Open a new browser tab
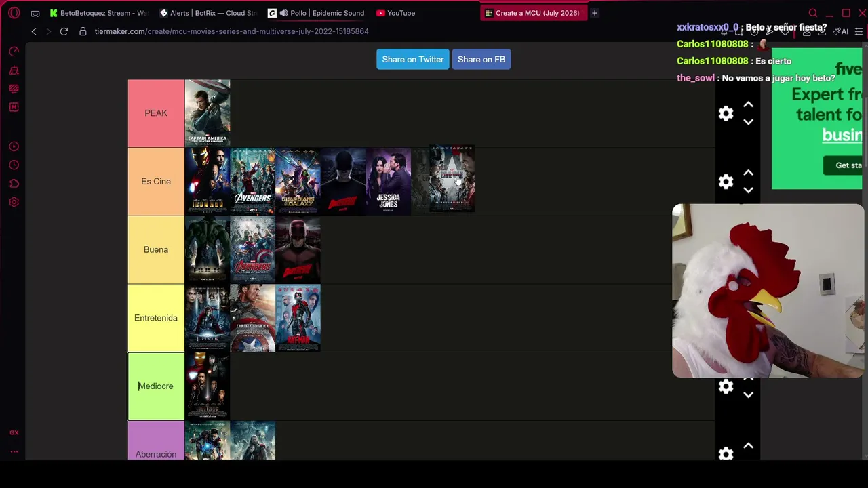 (x=595, y=13)
